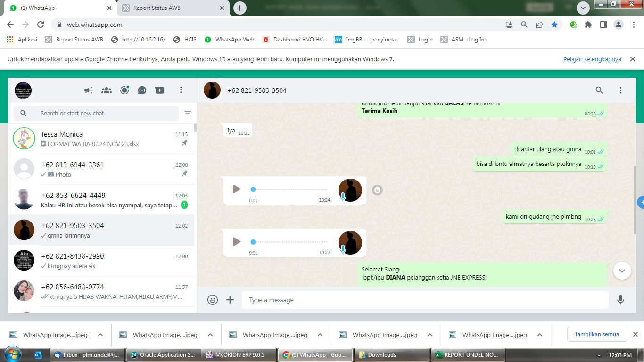
Task: Open the WhatsApp Web bookmark
Action: tap(230, 40)
